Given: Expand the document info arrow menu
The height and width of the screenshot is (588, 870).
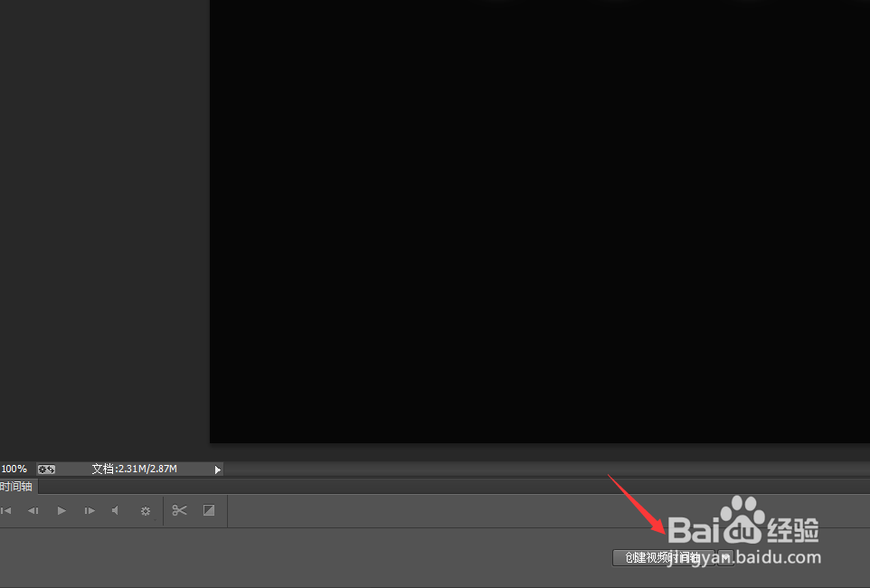Looking at the screenshot, I should click(217, 469).
